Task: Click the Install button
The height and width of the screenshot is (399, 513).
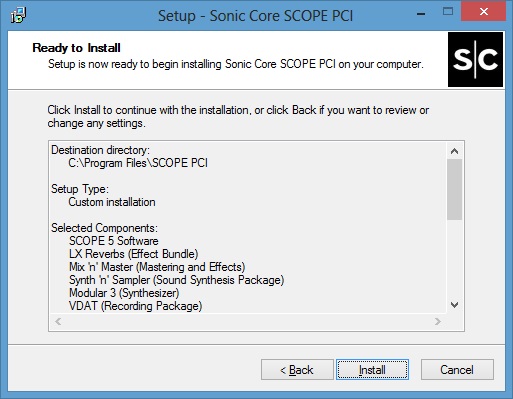Action: (372, 369)
